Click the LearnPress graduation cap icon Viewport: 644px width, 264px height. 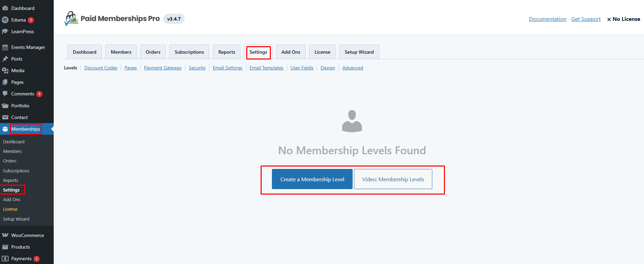(x=5, y=31)
